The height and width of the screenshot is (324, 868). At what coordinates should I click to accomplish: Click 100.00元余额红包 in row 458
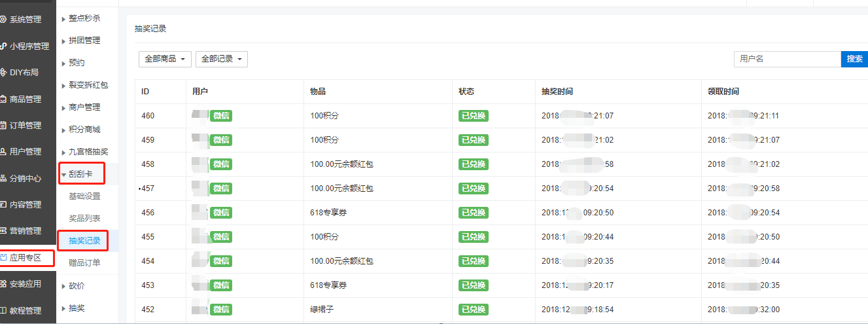(x=341, y=164)
